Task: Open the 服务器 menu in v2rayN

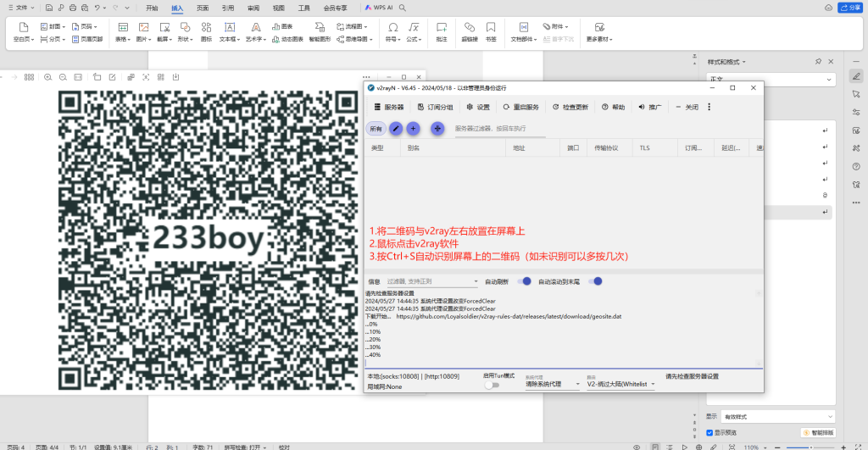Action: click(388, 107)
